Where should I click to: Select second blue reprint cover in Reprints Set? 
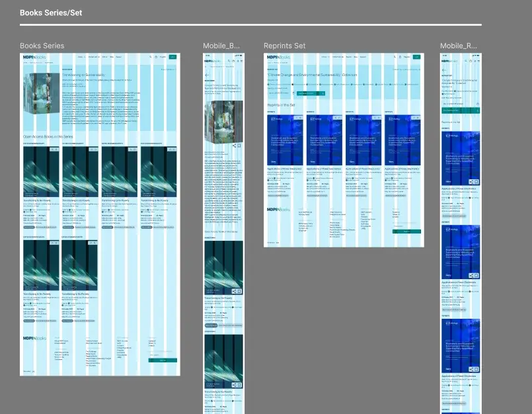coord(324,140)
